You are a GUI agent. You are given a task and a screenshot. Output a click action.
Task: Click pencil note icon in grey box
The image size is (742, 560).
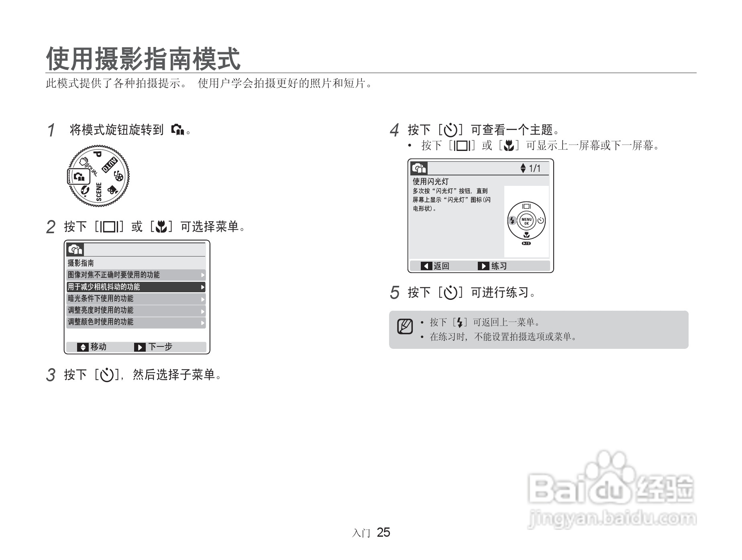pos(405,326)
